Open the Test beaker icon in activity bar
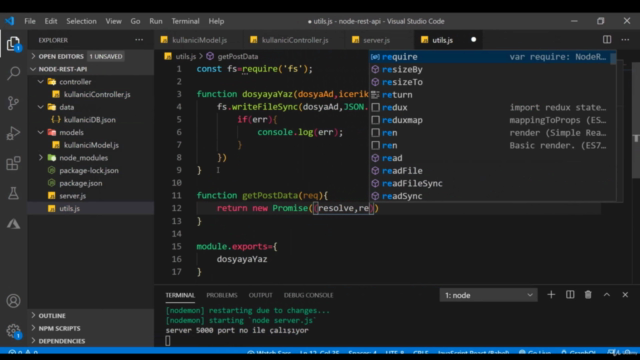 (x=13, y=193)
